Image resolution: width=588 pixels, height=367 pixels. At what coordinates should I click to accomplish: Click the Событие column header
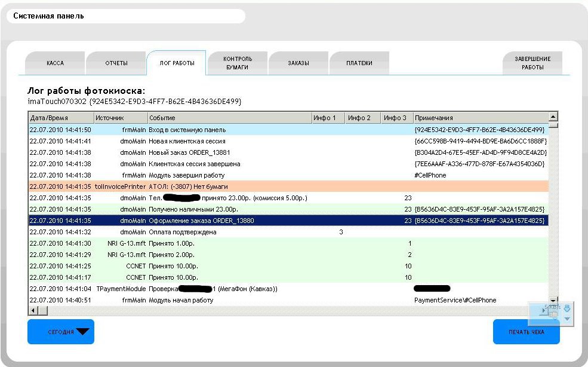(x=229, y=118)
